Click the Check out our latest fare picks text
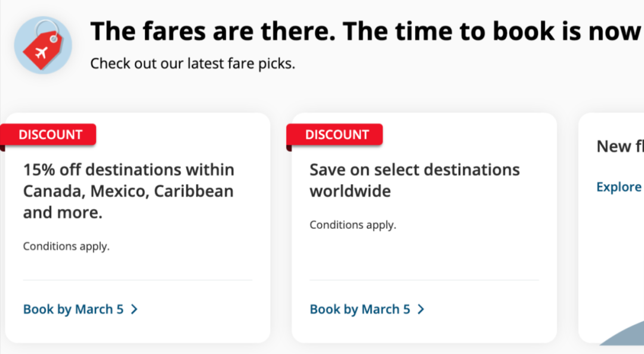The width and height of the screenshot is (644, 354). (x=193, y=64)
